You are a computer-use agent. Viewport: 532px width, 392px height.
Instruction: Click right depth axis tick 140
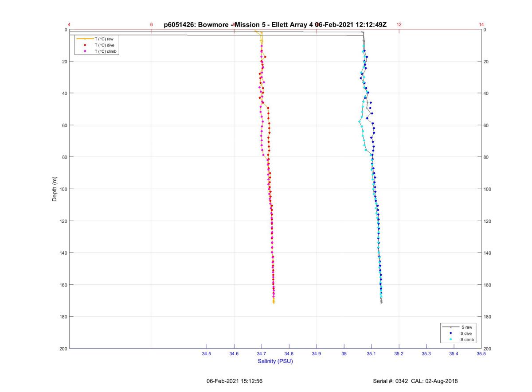click(x=488, y=253)
